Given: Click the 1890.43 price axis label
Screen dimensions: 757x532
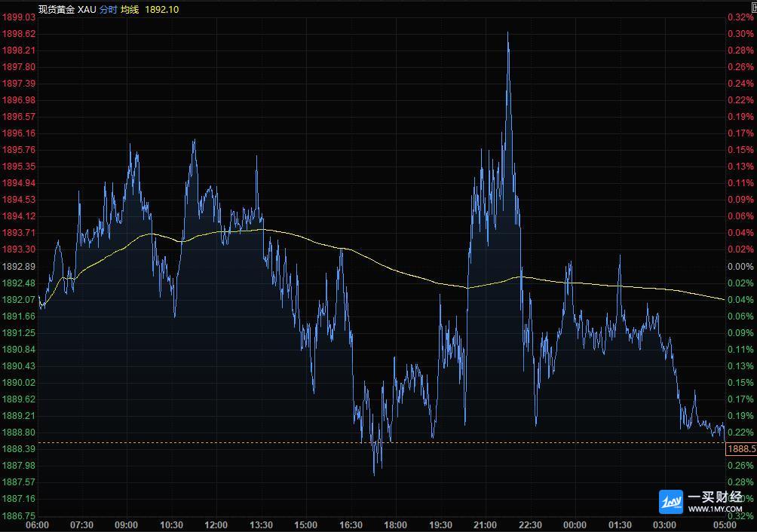Looking at the screenshot, I should [19, 365].
